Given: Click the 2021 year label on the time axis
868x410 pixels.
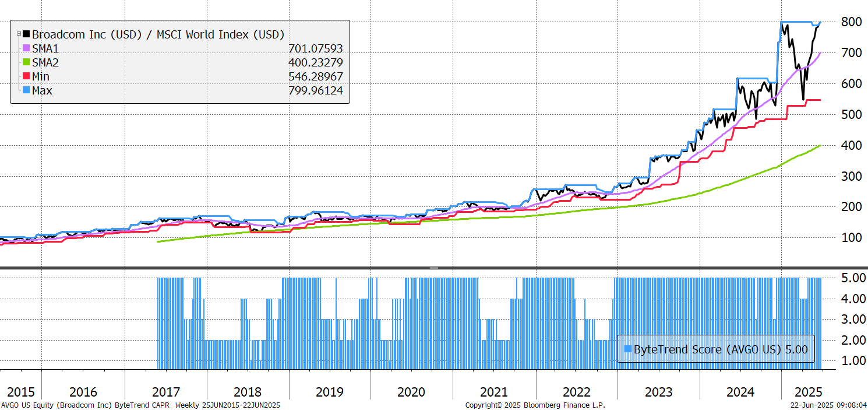Looking at the screenshot, I should point(494,392).
